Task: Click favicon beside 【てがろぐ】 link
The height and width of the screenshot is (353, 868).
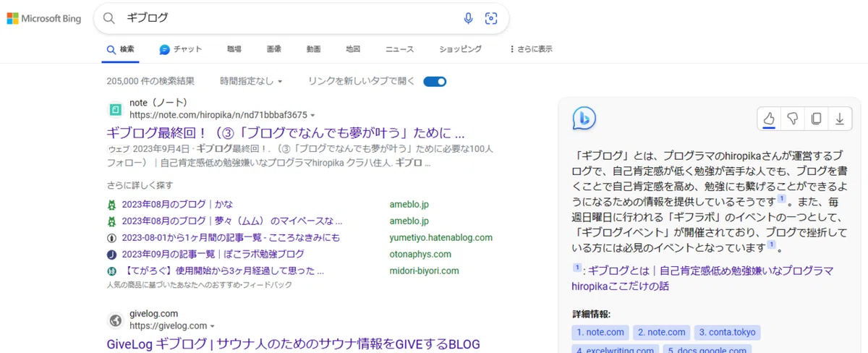Action: pyautogui.click(x=112, y=271)
